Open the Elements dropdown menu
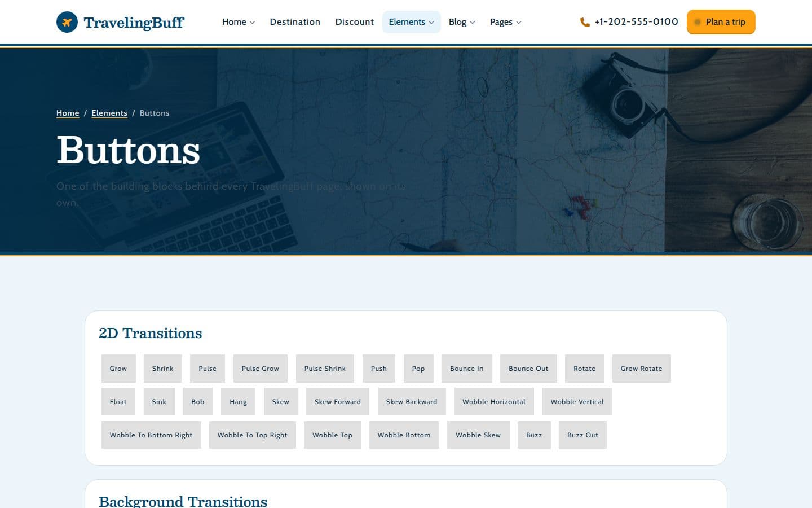 click(411, 22)
